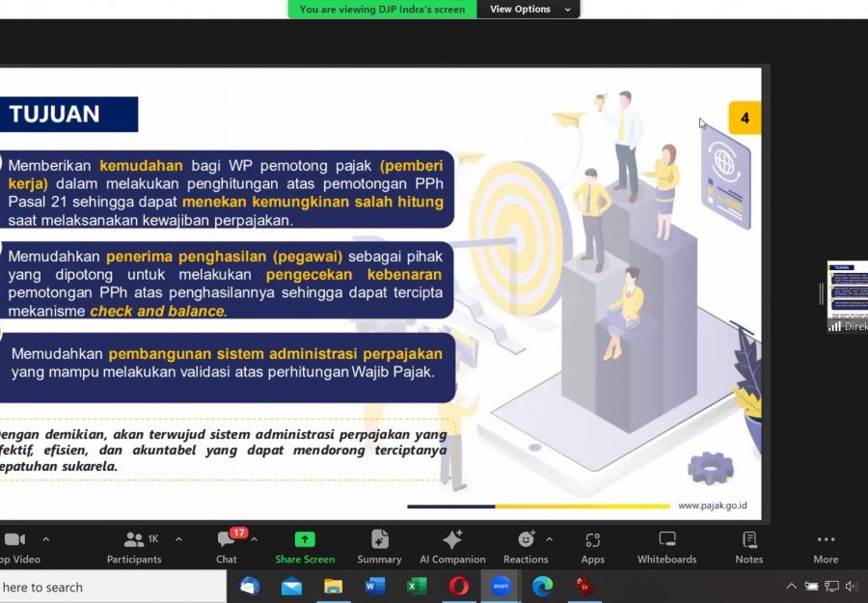Open Excel from the Windows taskbar
The image size is (868, 603).
pyautogui.click(x=417, y=587)
